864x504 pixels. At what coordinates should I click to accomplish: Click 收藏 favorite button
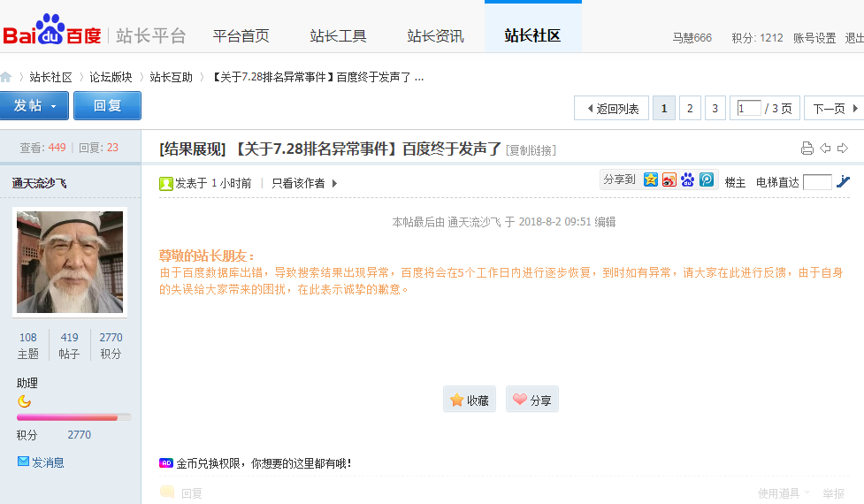pos(470,400)
